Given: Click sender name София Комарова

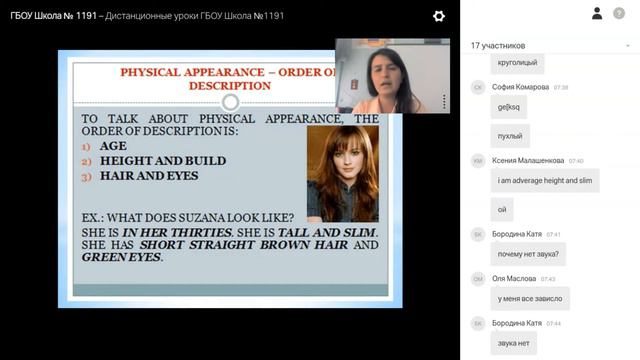Looking at the screenshot, I should (520, 87).
